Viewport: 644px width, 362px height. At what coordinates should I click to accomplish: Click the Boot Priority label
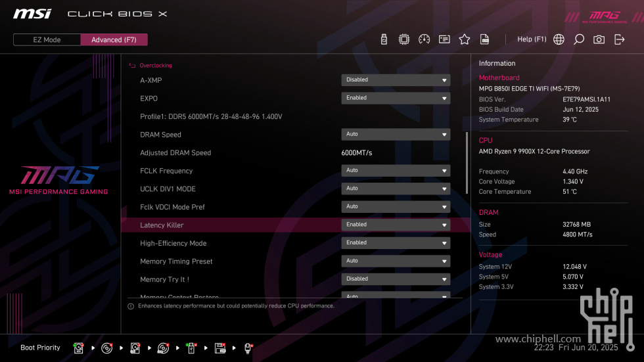[40, 348]
